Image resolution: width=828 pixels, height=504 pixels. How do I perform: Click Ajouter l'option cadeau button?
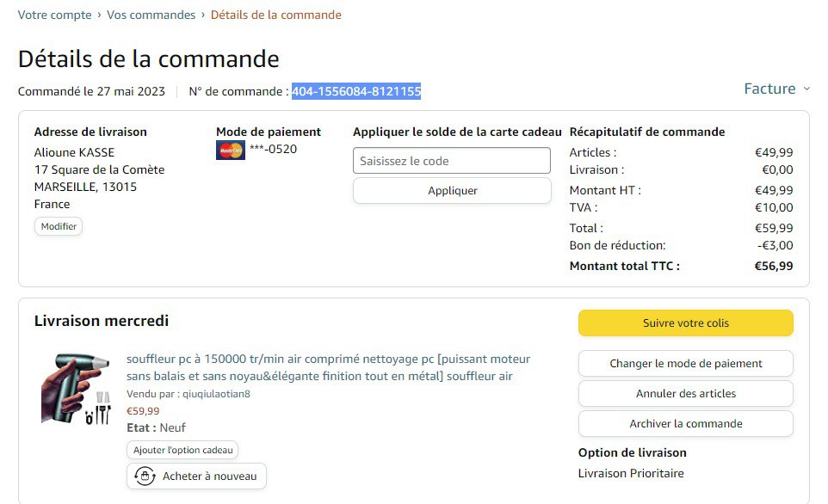pyautogui.click(x=182, y=450)
